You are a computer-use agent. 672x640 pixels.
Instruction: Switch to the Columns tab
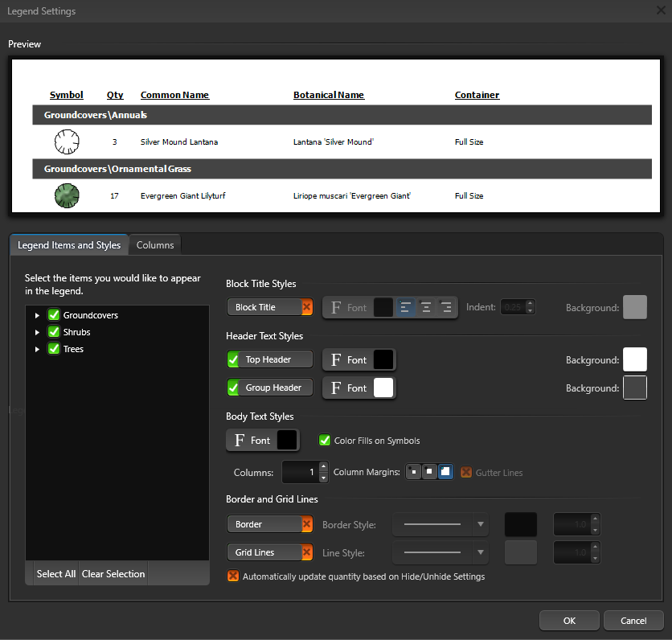tap(154, 245)
